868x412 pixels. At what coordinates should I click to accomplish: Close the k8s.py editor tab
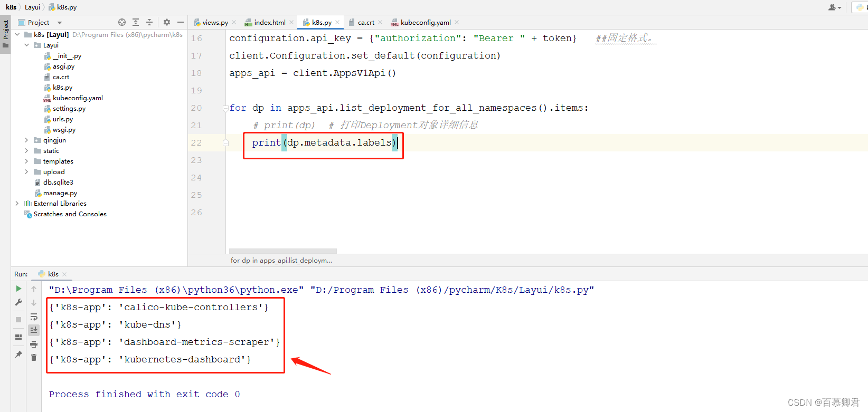click(337, 22)
